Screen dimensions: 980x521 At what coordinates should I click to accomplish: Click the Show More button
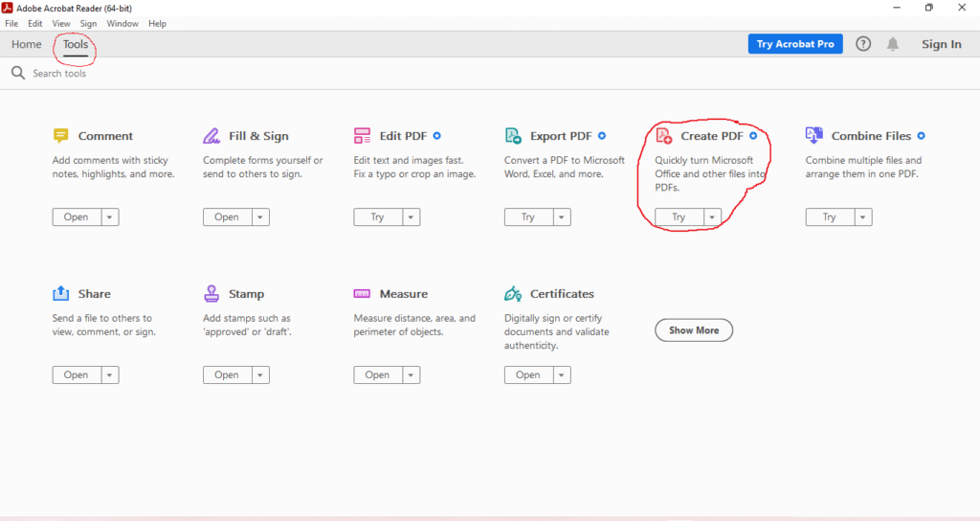694,330
